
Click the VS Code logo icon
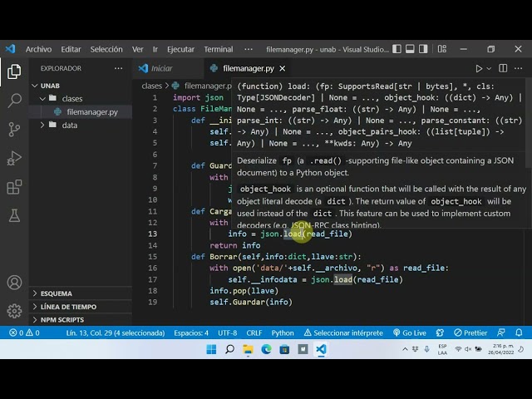click(11, 49)
